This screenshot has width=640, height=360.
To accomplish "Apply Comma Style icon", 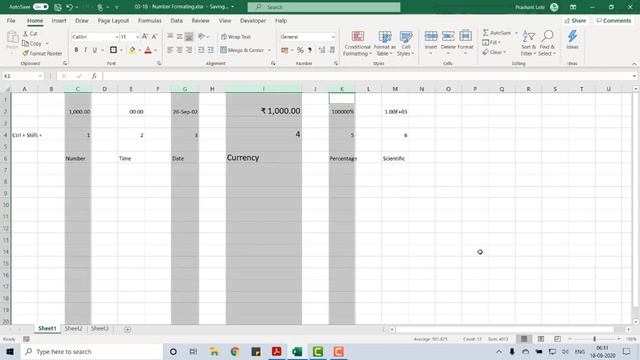I will pos(310,50).
